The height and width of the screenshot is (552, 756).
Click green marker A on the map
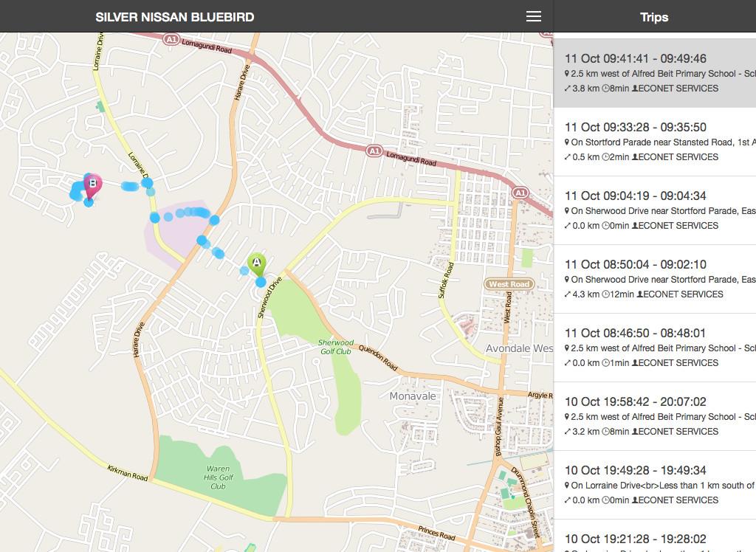[x=256, y=264]
